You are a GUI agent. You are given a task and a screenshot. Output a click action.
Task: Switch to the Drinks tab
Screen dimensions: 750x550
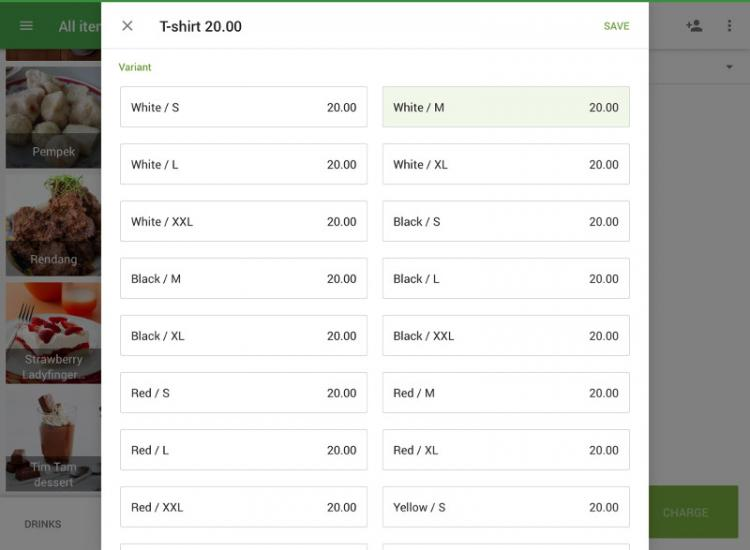click(43, 524)
